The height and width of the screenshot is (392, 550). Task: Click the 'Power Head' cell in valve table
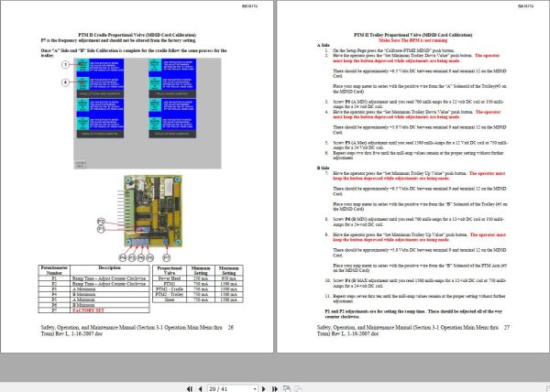pos(170,278)
